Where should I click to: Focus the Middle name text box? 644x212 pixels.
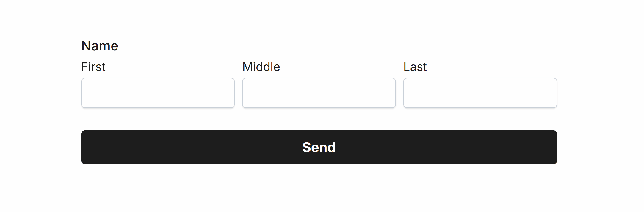[319, 93]
